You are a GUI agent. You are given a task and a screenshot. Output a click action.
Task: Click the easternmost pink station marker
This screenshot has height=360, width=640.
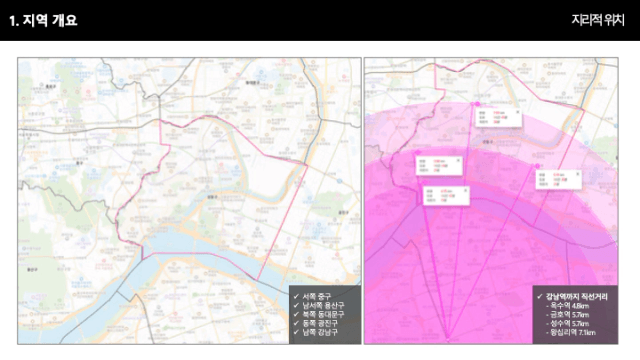pyautogui.click(x=537, y=166)
